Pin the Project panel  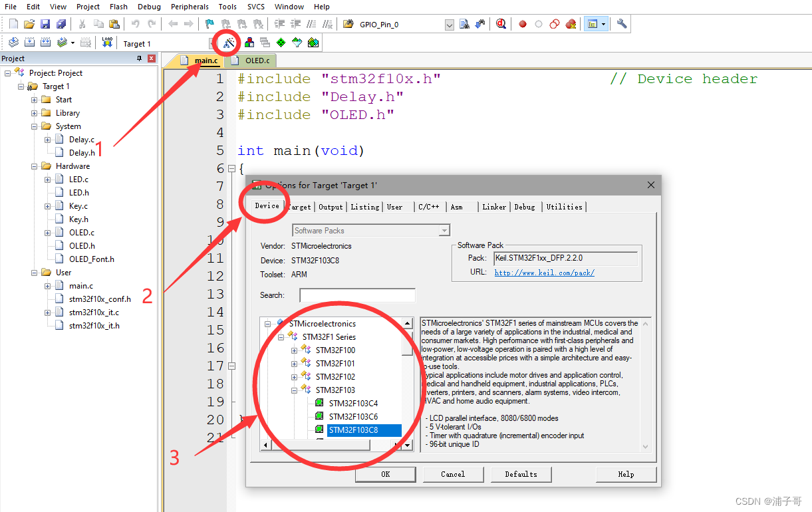pos(139,59)
